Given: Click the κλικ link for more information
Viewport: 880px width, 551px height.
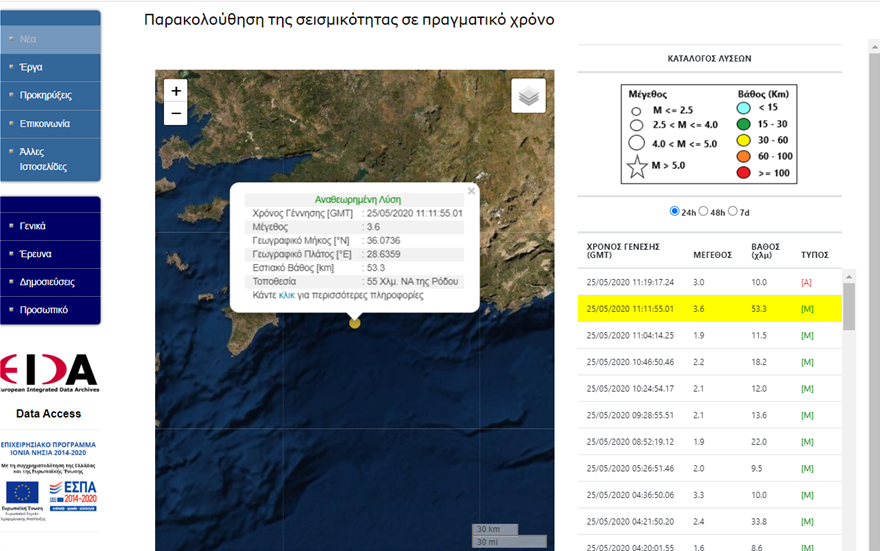Looking at the screenshot, I should [x=286, y=295].
